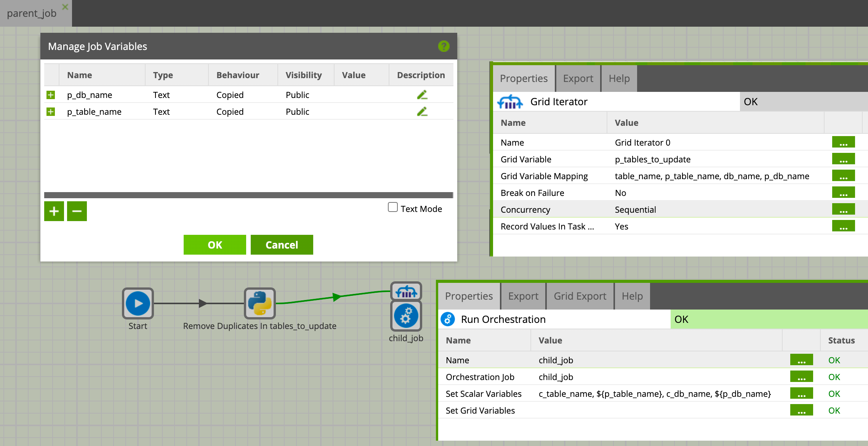The width and height of the screenshot is (868, 446).
Task: Add a new job variable with plus button
Action: 54,211
